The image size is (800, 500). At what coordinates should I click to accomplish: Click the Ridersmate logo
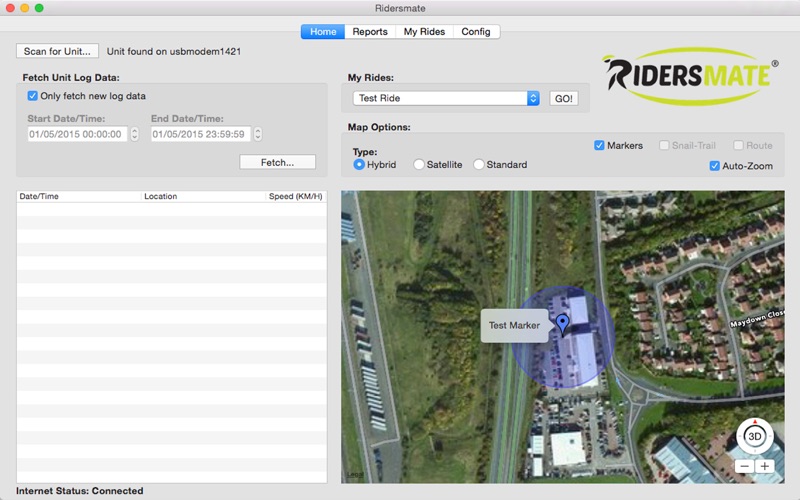point(690,76)
